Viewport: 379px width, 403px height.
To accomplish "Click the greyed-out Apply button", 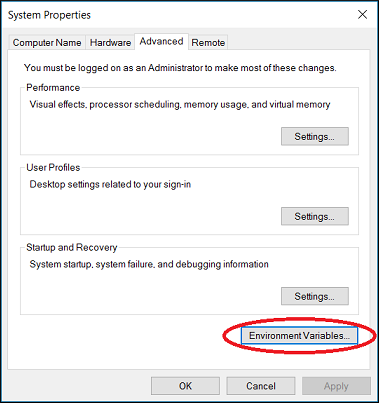I will point(336,386).
